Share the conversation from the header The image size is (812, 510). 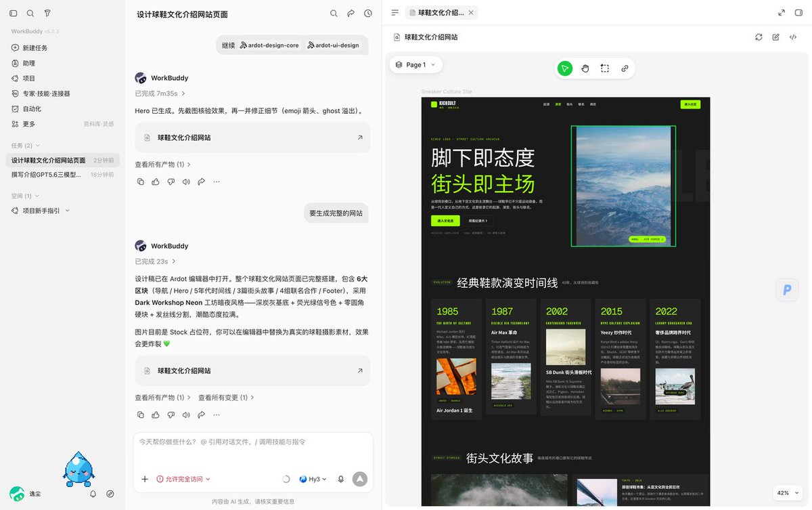coord(351,13)
